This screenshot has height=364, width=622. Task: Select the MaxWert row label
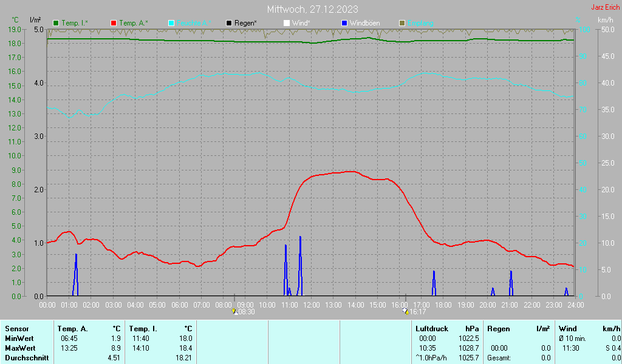point(21,348)
